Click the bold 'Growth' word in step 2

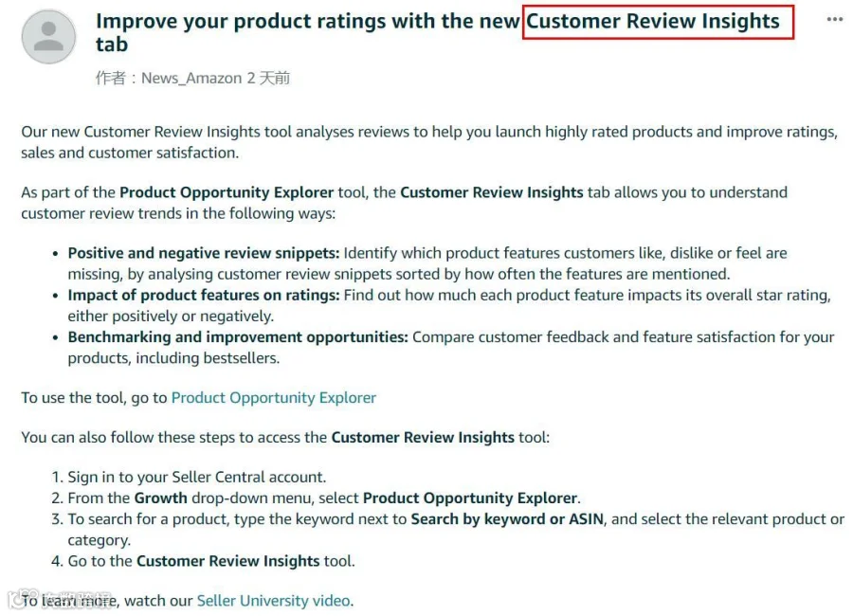point(160,498)
